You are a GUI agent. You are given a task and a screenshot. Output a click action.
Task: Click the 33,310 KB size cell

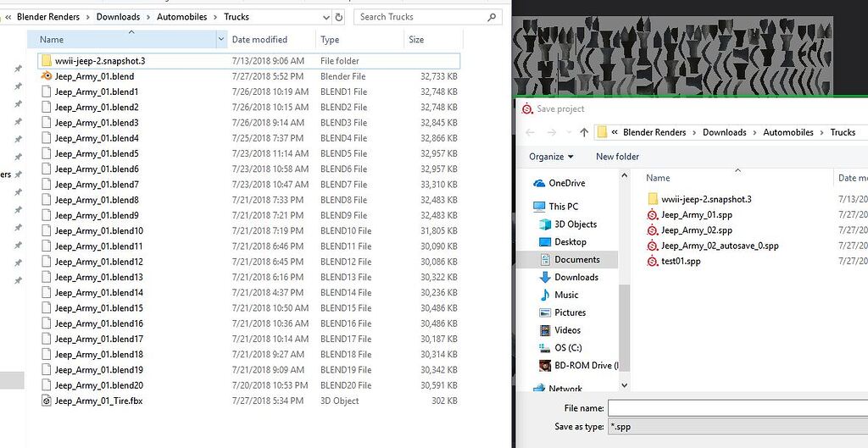click(x=439, y=184)
